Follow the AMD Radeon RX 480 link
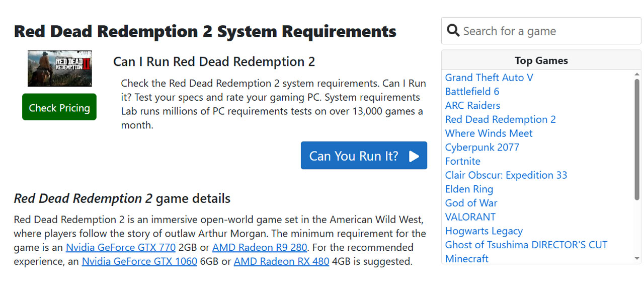This screenshot has width=644, height=287. coord(282,262)
